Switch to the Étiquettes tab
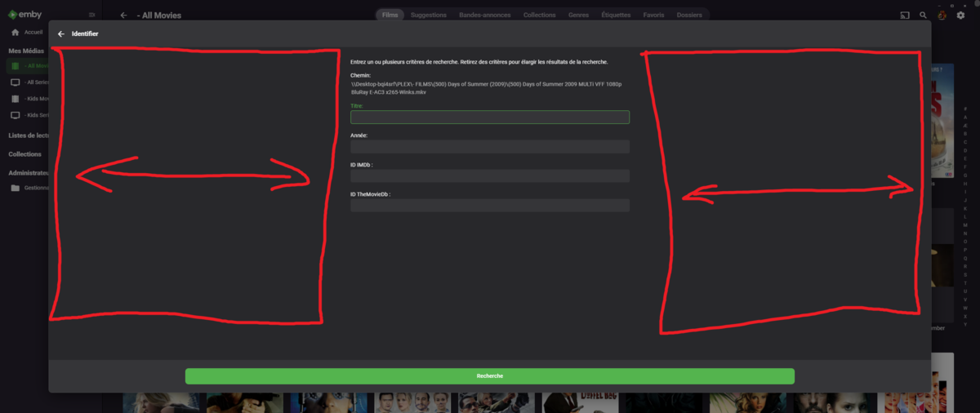This screenshot has width=980, height=413. (616, 15)
